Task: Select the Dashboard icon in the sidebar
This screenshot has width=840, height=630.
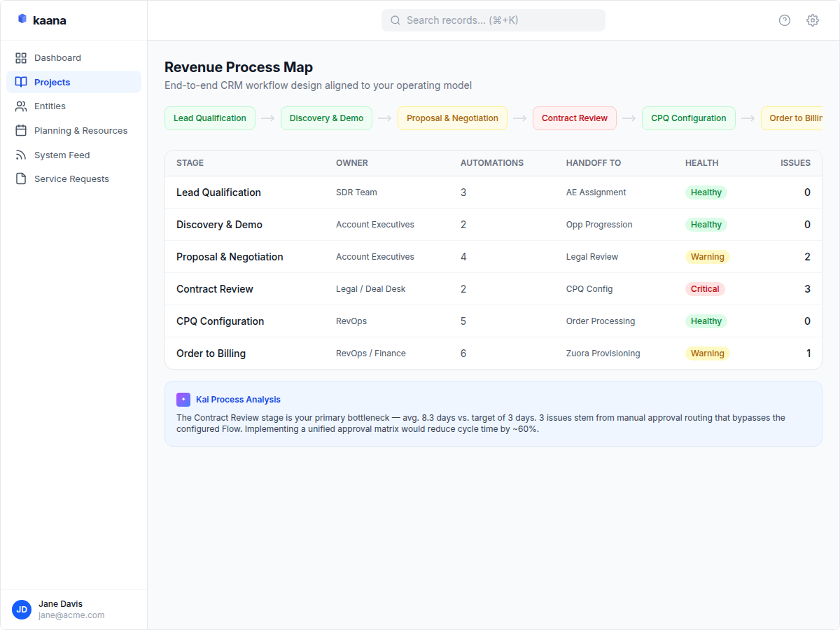Action: point(21,57)
